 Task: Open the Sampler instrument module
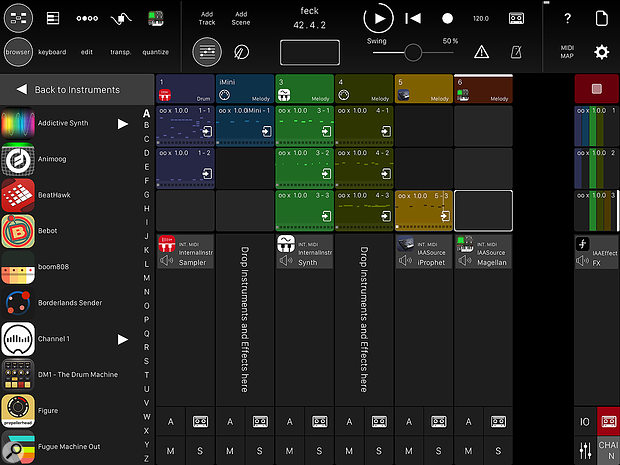pyautogui.click(x=185, y=251)
